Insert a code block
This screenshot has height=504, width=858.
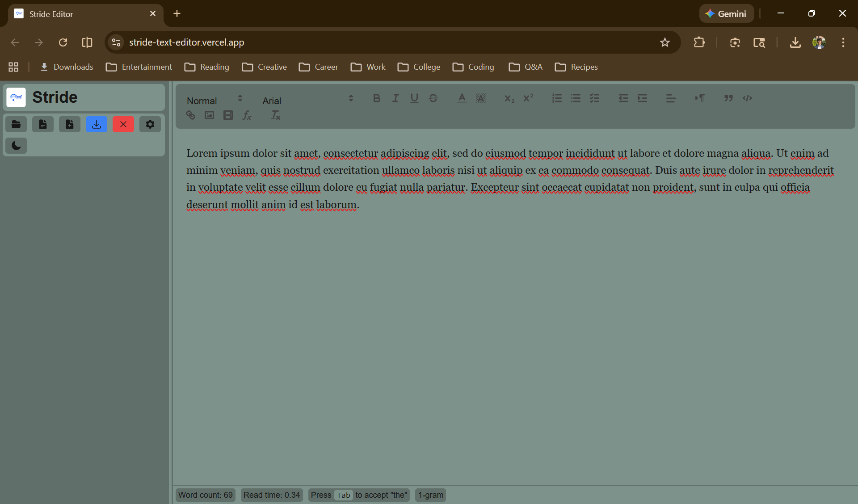747,98
